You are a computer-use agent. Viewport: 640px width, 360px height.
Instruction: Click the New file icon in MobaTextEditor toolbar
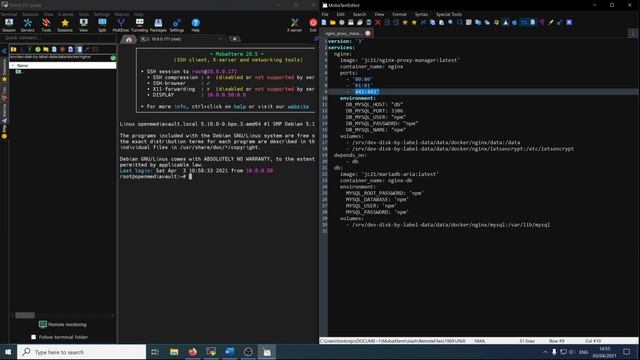click(324, 22)
